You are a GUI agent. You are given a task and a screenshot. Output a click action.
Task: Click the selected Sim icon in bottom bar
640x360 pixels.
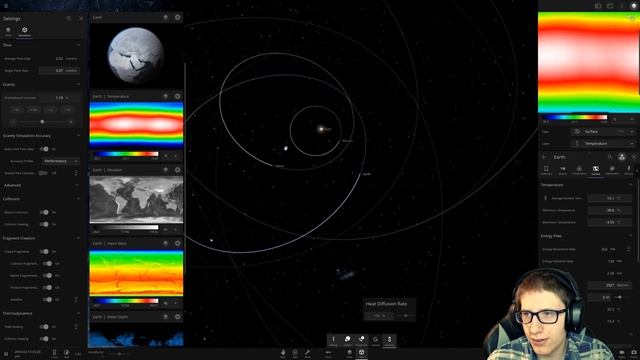coord(362,353)
